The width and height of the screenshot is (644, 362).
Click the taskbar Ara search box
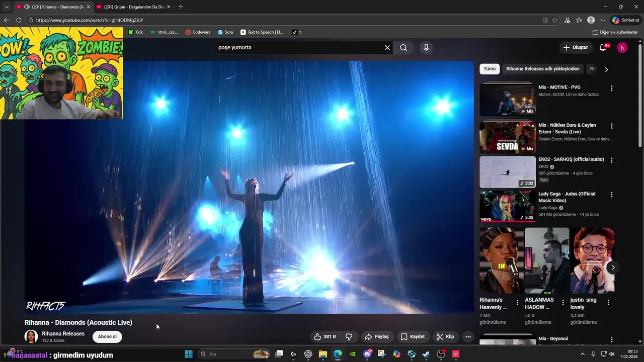pyautogui.click(x=234, y=354)
